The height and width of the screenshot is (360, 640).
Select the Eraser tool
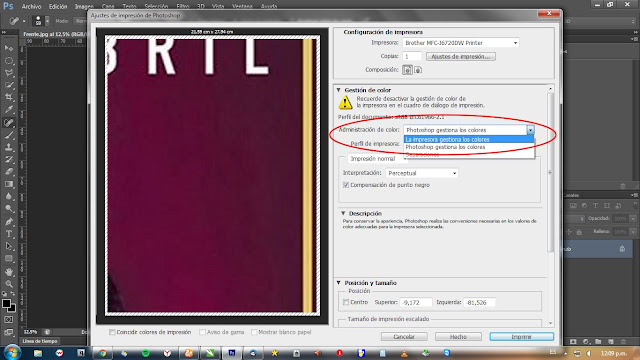coord(9,172)
